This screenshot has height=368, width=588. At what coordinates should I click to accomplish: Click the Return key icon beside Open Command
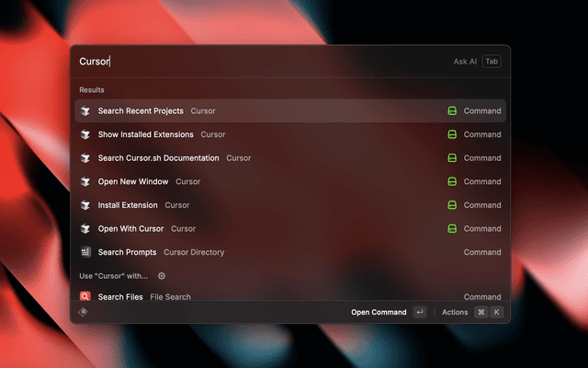point(420,312)
